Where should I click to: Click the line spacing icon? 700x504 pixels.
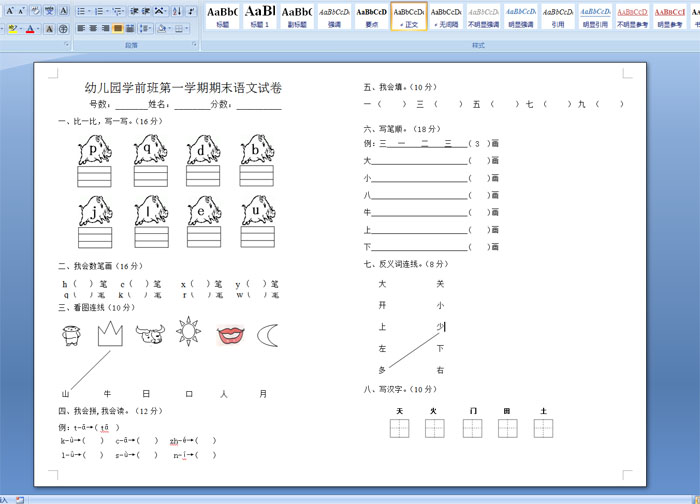coord(144,29)
